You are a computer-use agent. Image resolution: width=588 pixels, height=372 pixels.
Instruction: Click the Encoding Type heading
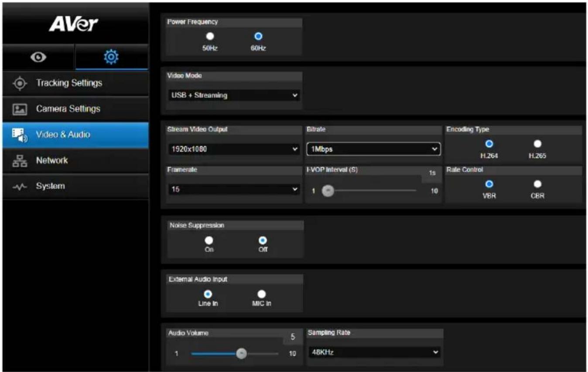coord(468,130)
